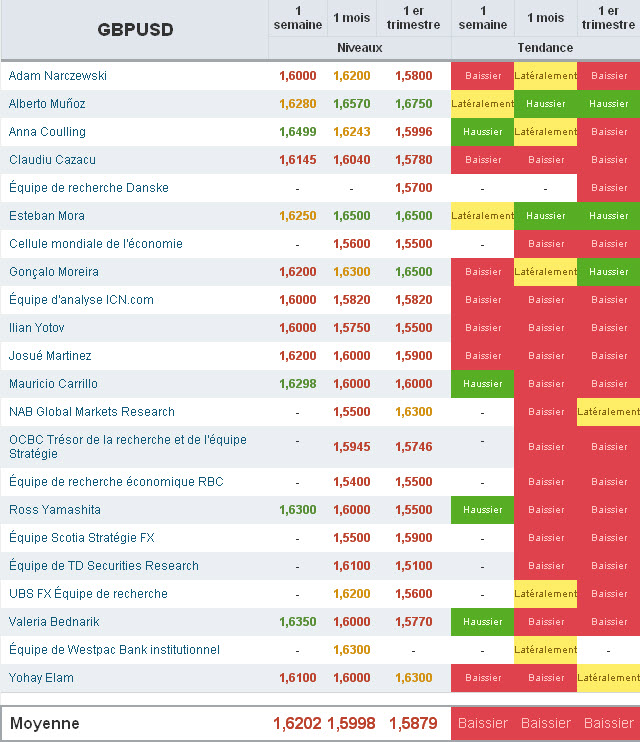Viewport: 640px width, 742px height.
Task: Select average quarter level 1,5879
Action: (x=413, y=723)
